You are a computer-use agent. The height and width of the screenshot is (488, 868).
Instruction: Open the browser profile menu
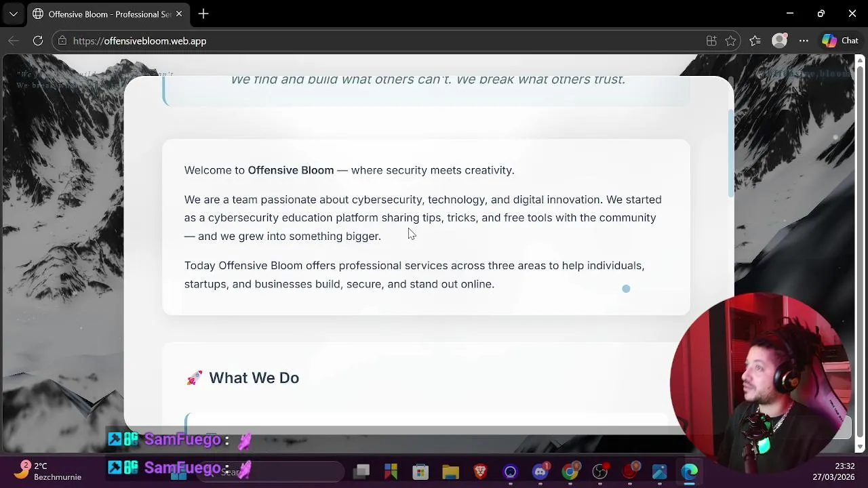[780, 41]
